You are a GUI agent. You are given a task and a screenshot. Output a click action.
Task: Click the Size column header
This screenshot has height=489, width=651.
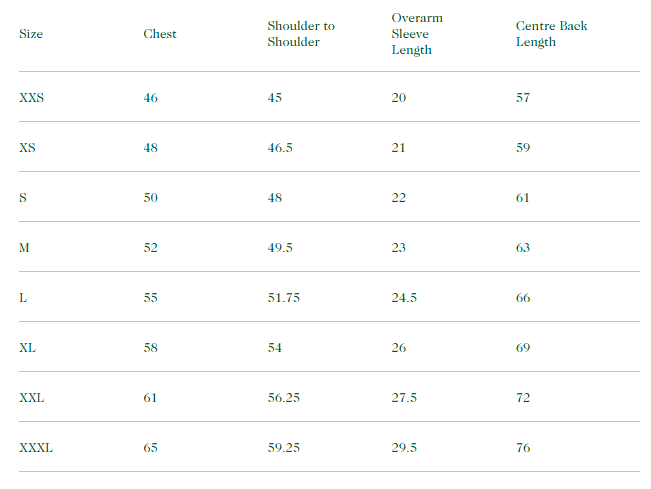pyautogui.click(x=31, y=34)
